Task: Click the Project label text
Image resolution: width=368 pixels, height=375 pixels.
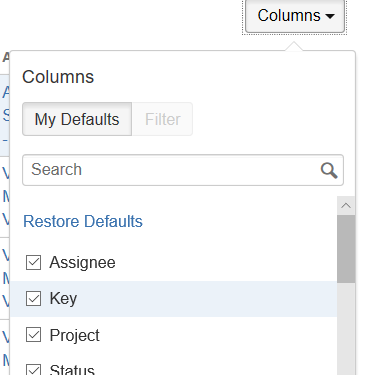Action: click(74, 335)
